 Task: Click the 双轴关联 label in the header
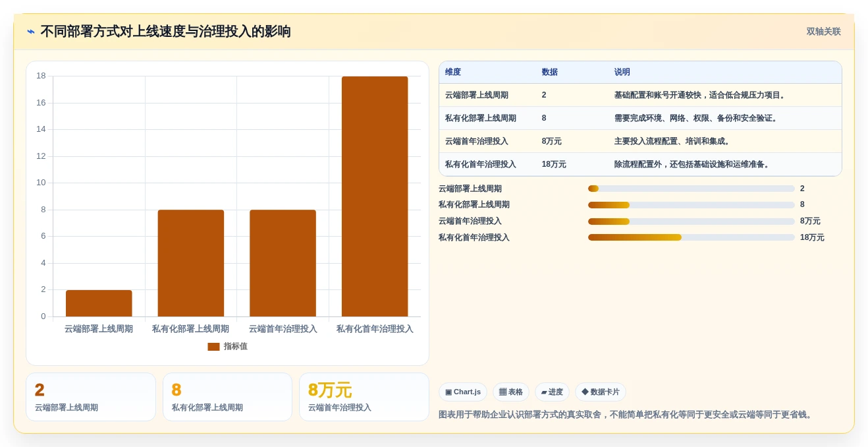pos(823,32)
